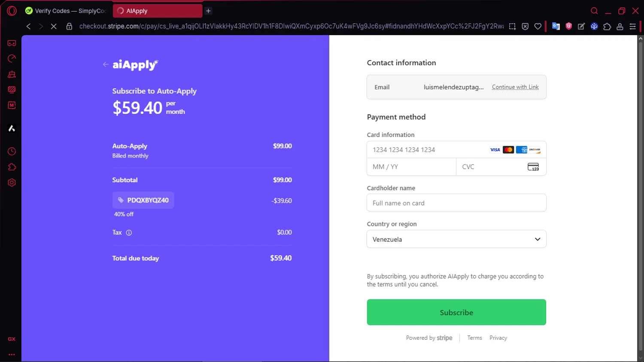The height and width of the screenshot is (362, 644).
Task: Click the snapshot capture icon in address bar
Action: 512,26
